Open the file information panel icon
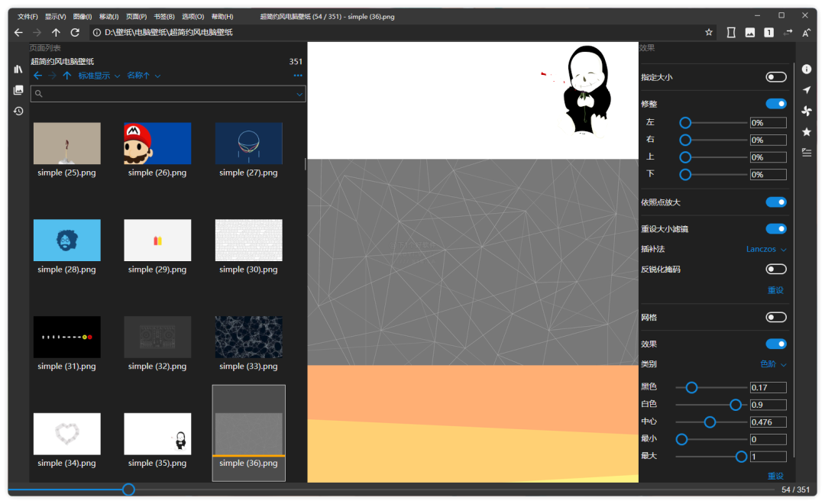The image size is (825, 504). (806, 69)
